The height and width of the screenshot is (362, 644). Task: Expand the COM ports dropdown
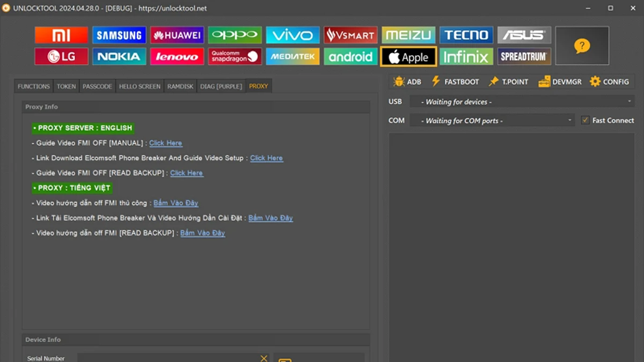pos(492,121)
